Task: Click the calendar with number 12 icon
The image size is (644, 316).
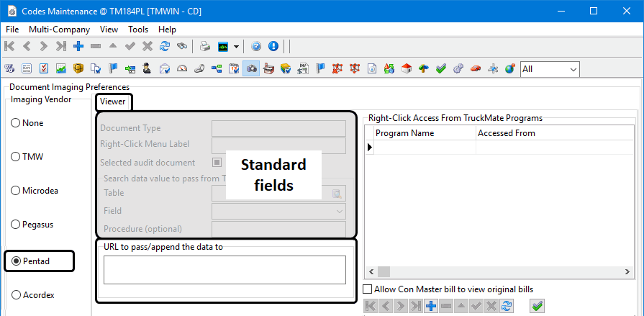Action: coord(234,69)
